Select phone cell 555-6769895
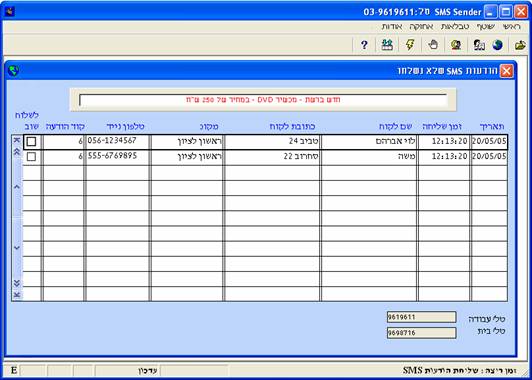Screen dimensions: 532x380 (x=117, y=157)
